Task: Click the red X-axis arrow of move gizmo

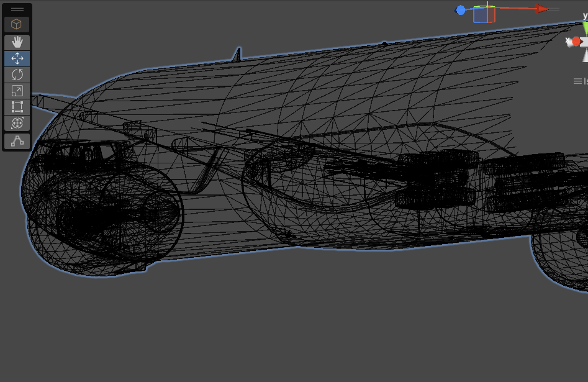Action: pyautogui.click(x=541, y=9)
